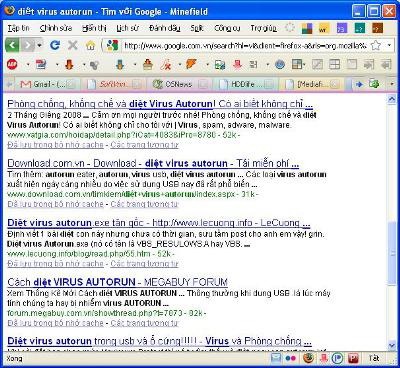The image size is (400, 368).
Task: Open the 'Download.com.vn - Download' search result
Action: click(x=153, y=163)
